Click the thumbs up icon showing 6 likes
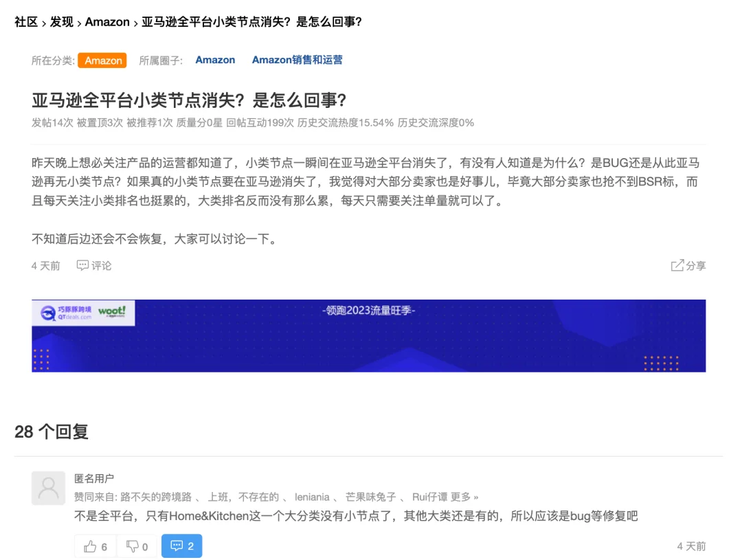Image resolution: width=742 pixels, height=560 pixels. coord(94,546)
